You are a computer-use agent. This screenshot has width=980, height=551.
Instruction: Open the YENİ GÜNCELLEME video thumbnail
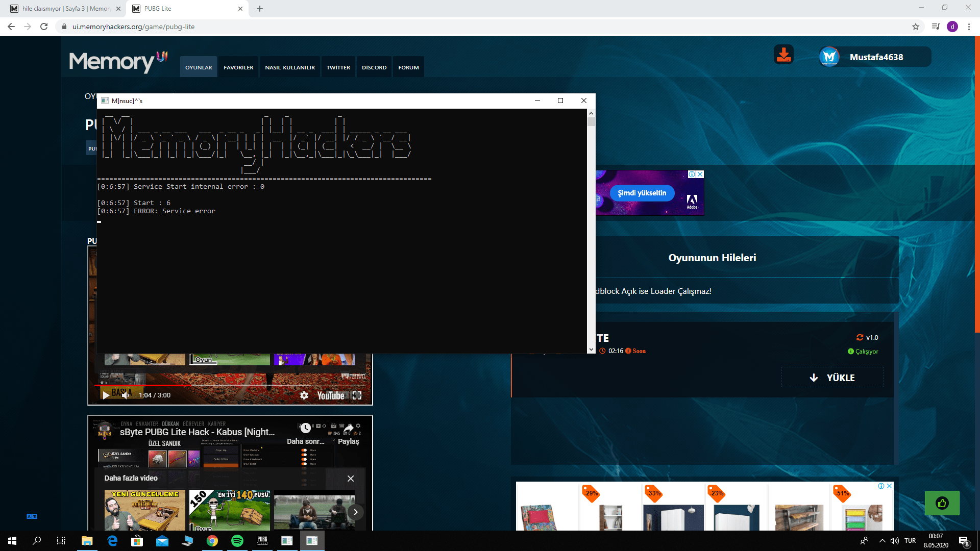coord(145,510)
